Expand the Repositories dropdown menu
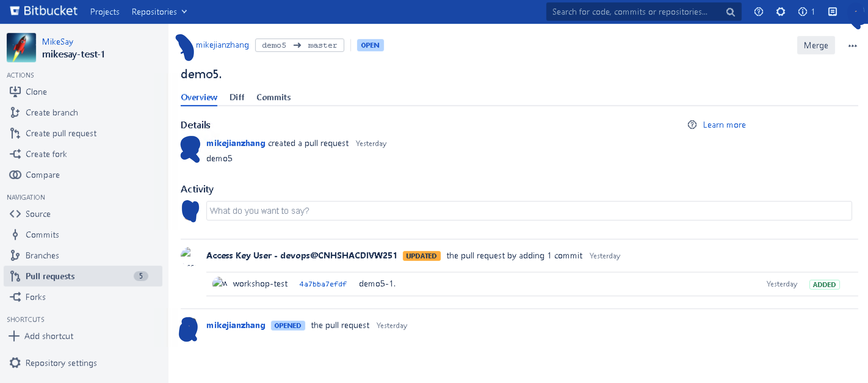Screen dimensions: 868x383 (159, 12)
